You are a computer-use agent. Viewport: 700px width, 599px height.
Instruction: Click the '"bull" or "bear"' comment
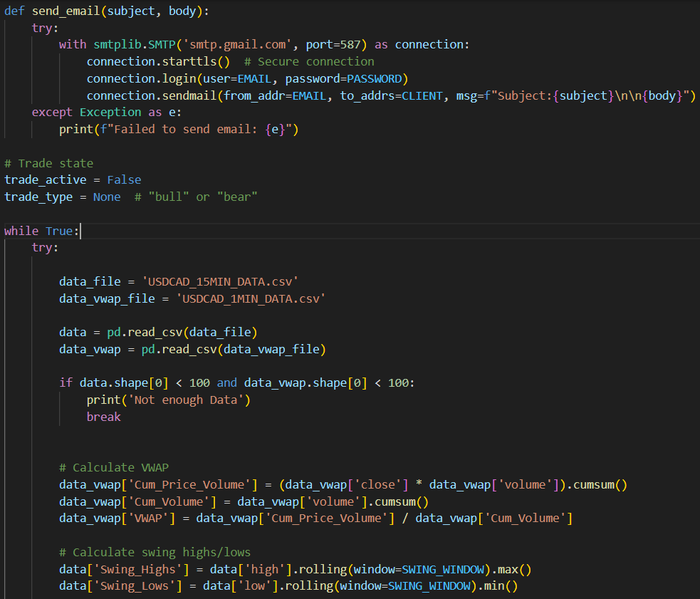click(x=196, y=197)
